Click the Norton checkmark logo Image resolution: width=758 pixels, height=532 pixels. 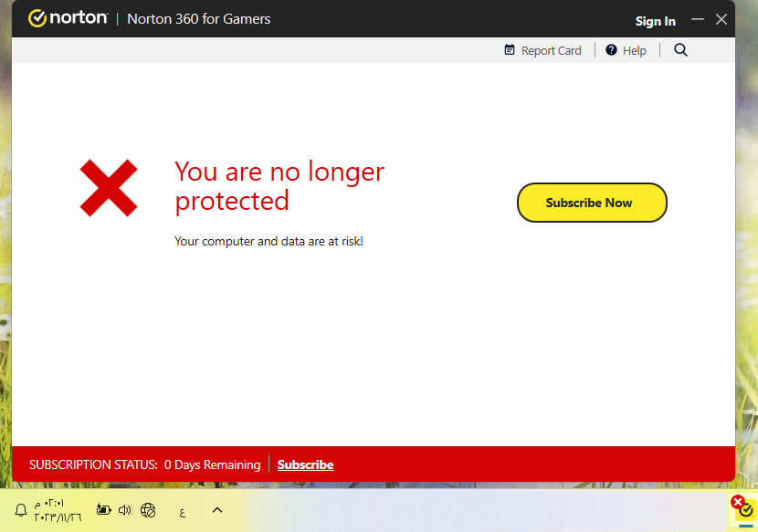coord(37,18)
